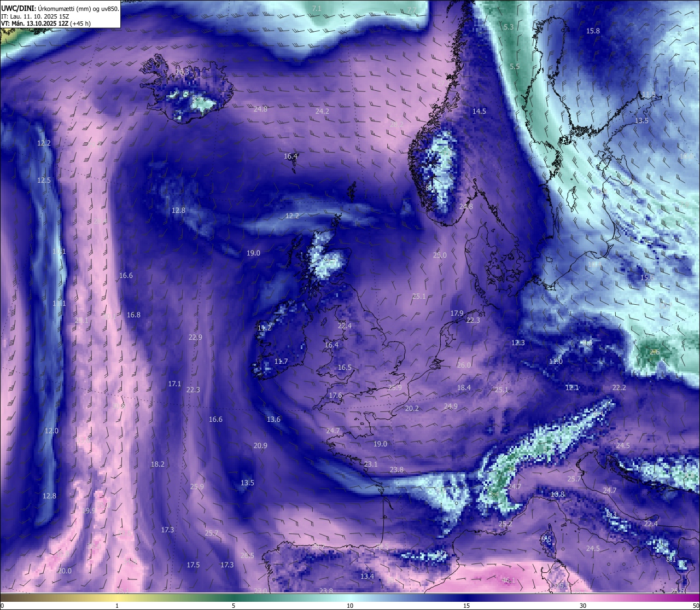Click the '50' label on the color scale

(x=696, y=606)
